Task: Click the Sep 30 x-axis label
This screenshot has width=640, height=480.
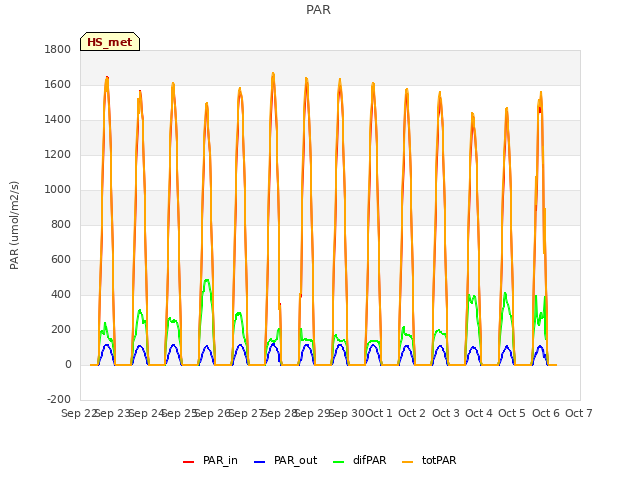Action: coord(347,413)
